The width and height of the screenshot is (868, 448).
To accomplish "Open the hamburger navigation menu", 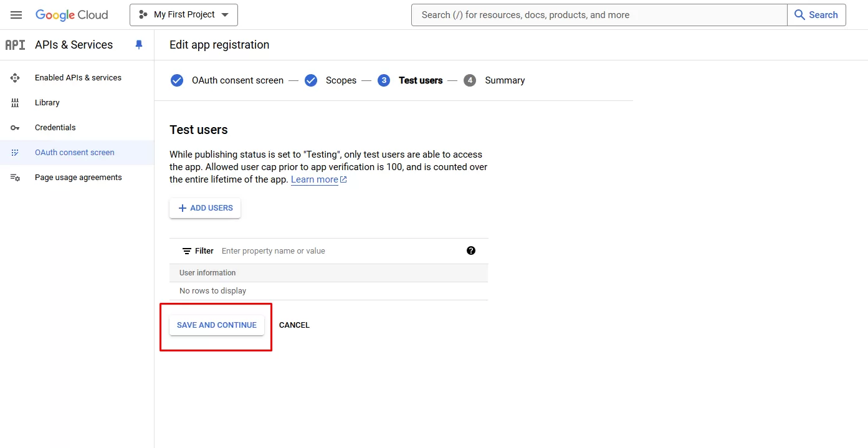I will coord(16,15).
